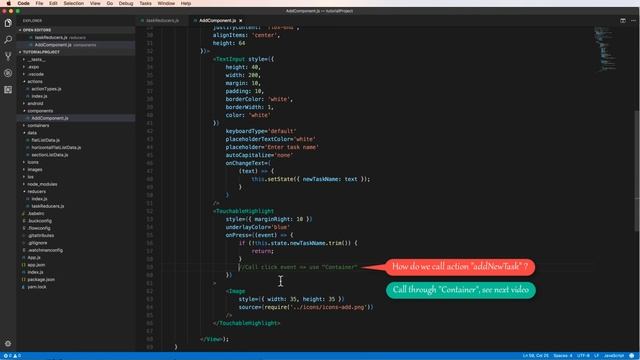Open the View menu
640x360 pixels.
click(95, 3)
